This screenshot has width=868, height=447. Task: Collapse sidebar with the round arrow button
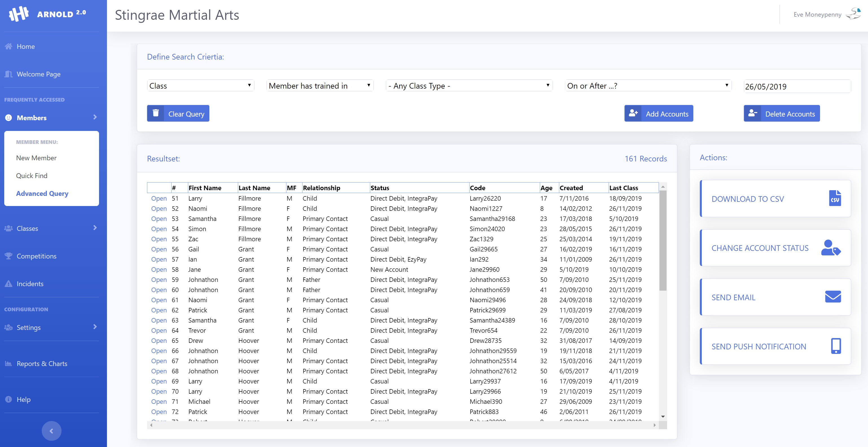(x=51, y=431)
